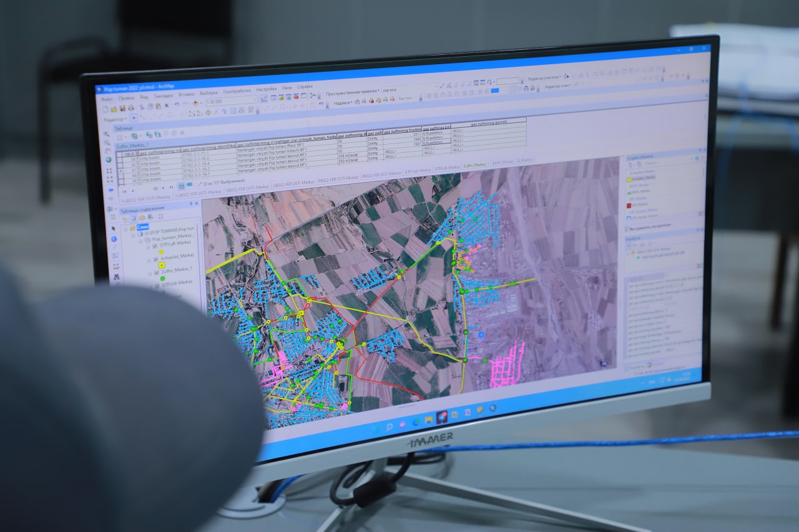Click the Windows Start button on the taskbar
Screen dimensions: 799x532
[375, 430]
